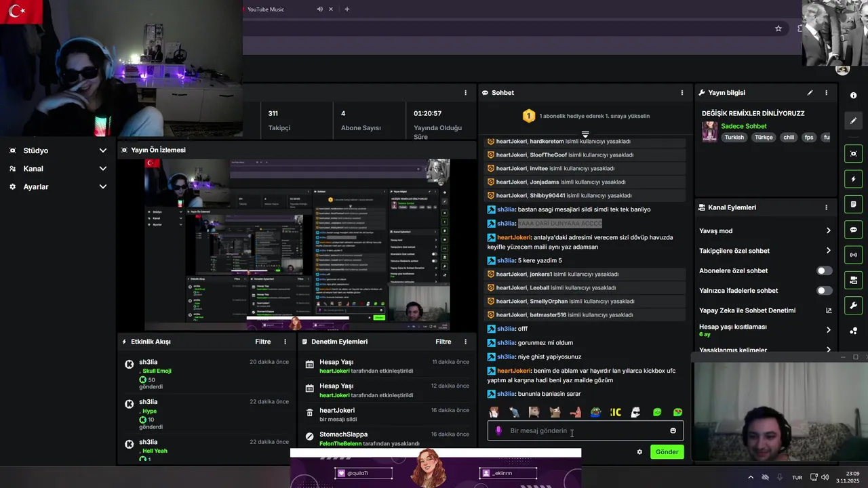Viewport: 868px width, 488px height.
Task: Click the three-dots cluster icon in right rail
Action: click(x=854, y=331)
